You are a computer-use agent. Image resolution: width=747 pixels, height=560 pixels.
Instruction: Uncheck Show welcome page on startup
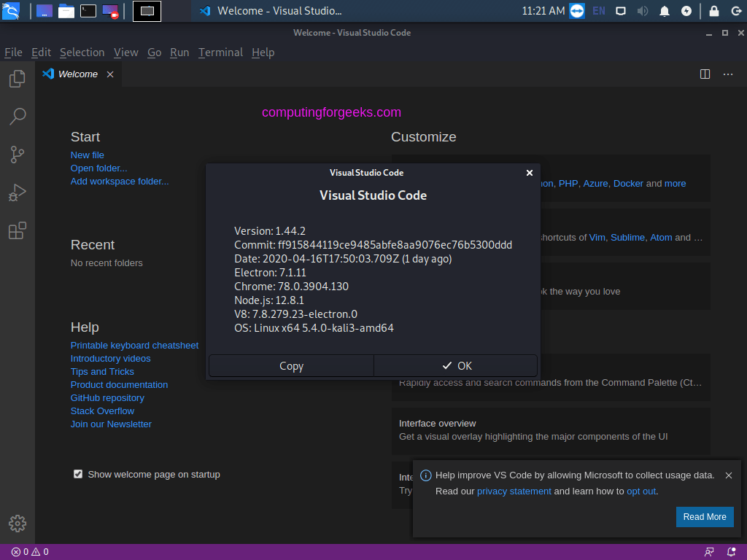[x=77, y=473]
